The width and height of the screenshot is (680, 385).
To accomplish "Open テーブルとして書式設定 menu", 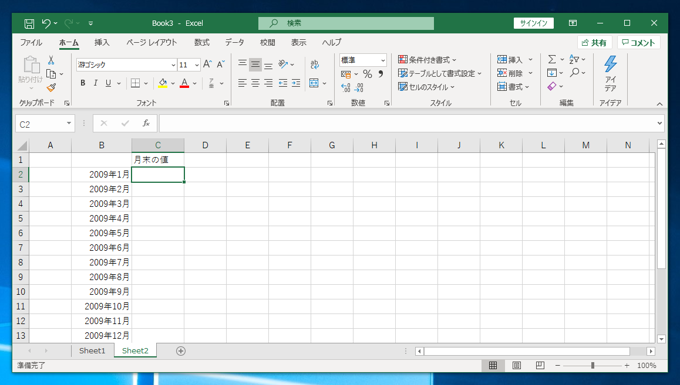I will (440, 73).
